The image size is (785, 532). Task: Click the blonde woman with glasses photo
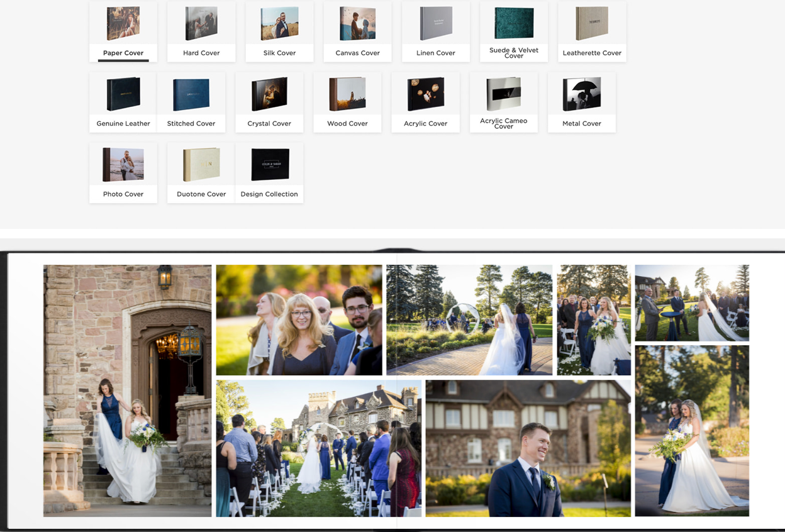pyautogui.click(x=299, y=320)
